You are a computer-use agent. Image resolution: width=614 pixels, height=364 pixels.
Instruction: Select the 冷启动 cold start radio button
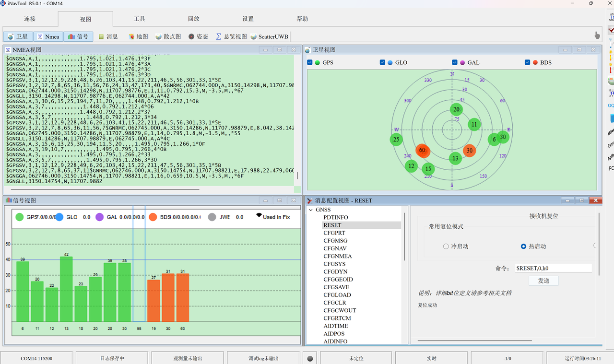click(x=447, y=246)
